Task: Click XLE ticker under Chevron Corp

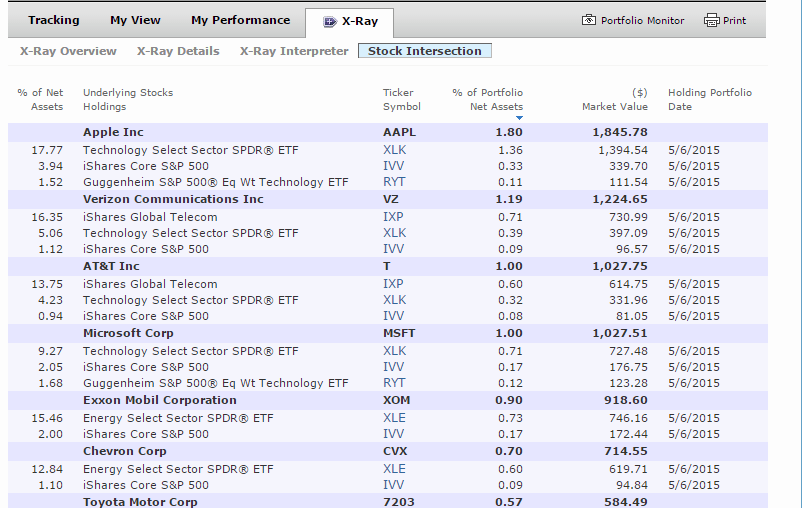Action: (x=394, y=469)
